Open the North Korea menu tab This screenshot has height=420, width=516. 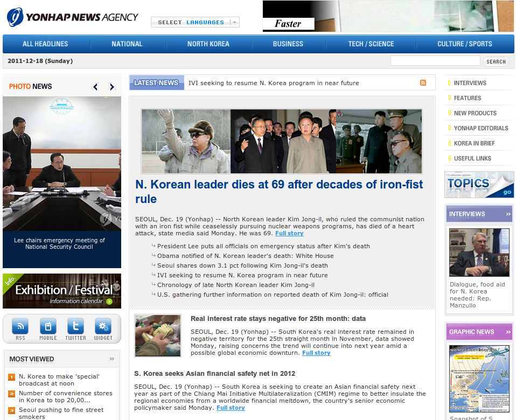tap(208, 44)
